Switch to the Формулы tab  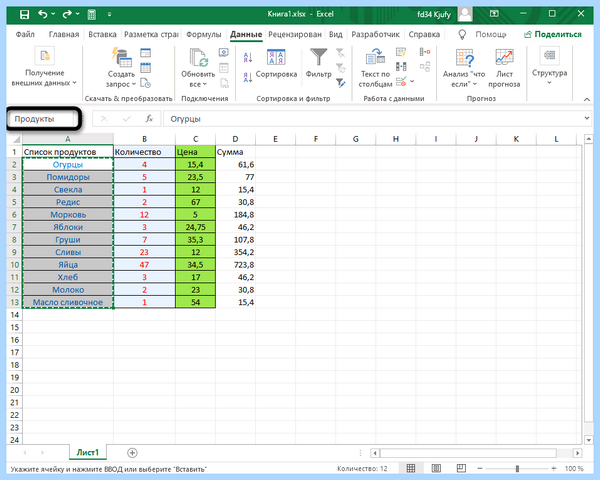204,34
